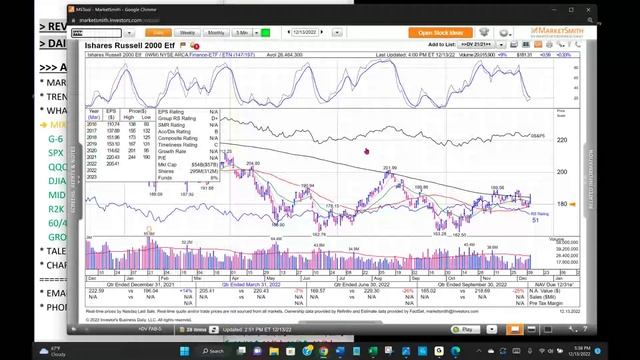Image resolution: width=640 pixels, height=360 pixels.
Task: Switch chart to Weekly period
Action: [x=187, y=33]
